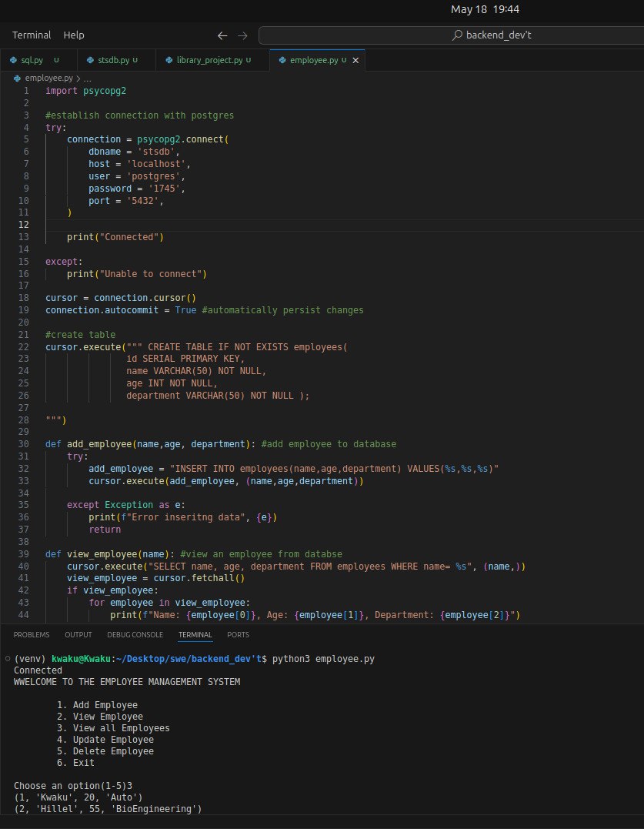Image resolution: width=644 pixels, height=829 pixels.
Task: Click '1. Add Employee' in terminal output
Action: pos(97,705)
